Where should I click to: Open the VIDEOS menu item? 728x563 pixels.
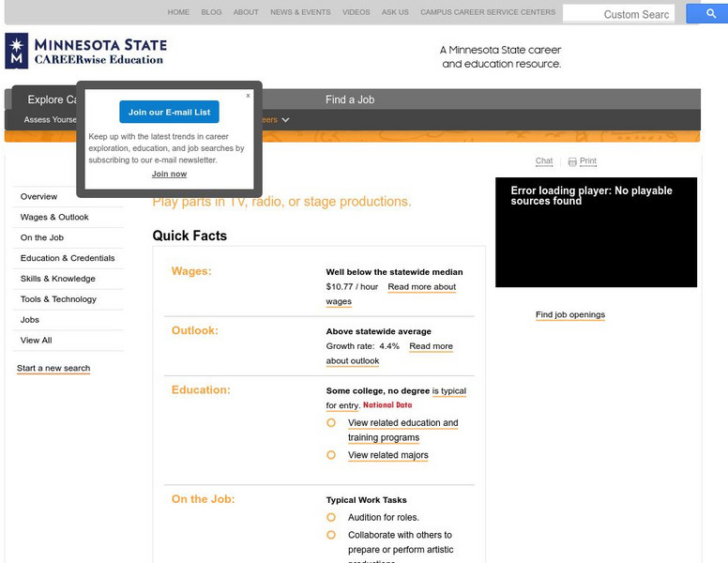[356, 12]
